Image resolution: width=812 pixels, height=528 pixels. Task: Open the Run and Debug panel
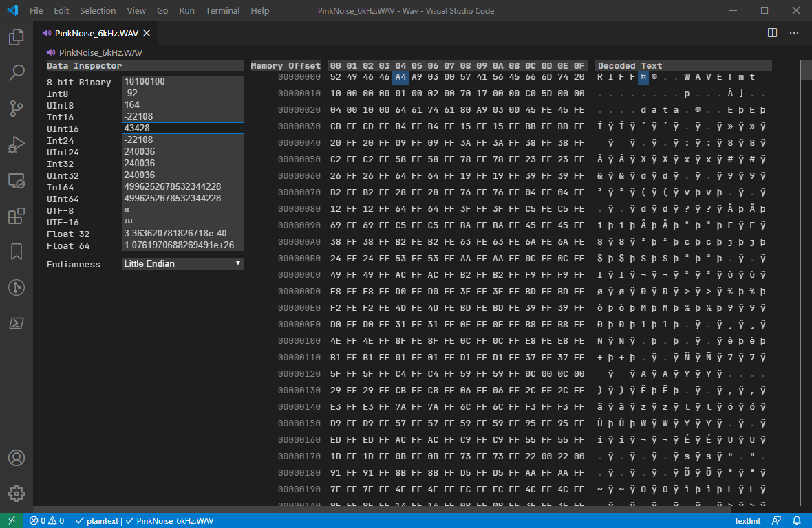click(16, 144)
